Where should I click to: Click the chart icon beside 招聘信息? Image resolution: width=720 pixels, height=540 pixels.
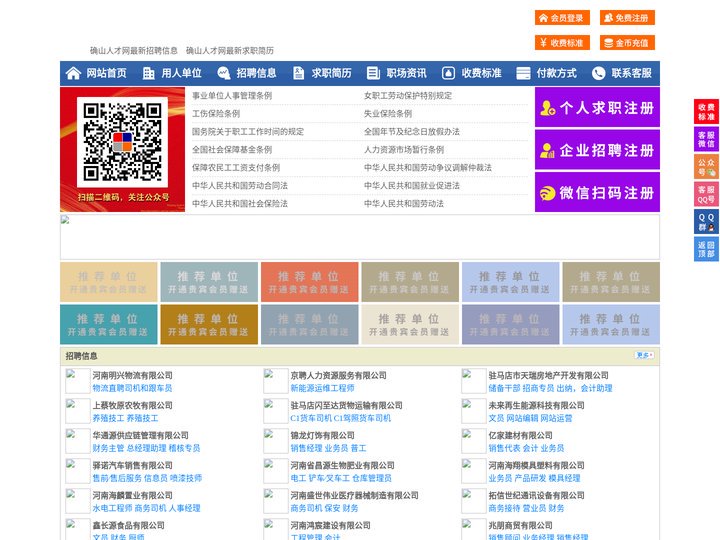pyautogui.click(x=224, y=73)
